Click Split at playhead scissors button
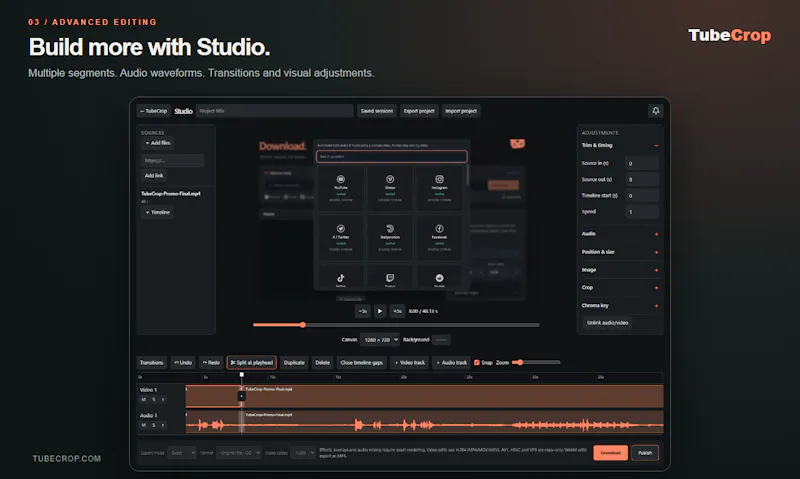 pos(252,363)
